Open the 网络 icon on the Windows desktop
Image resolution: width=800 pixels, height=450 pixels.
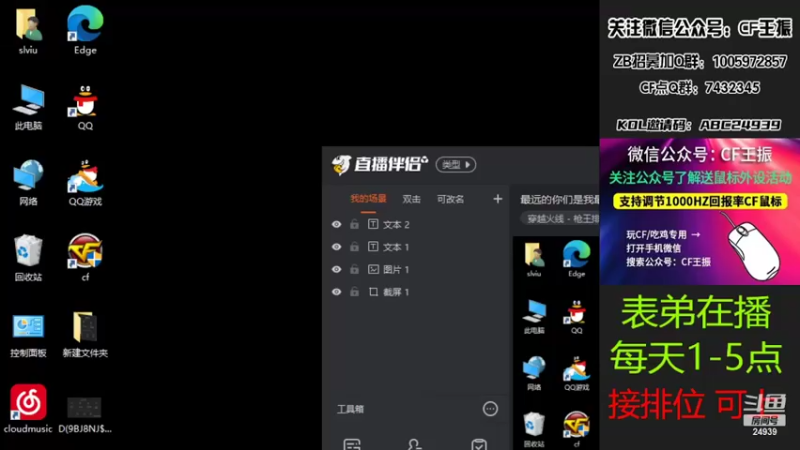[28, 183]
